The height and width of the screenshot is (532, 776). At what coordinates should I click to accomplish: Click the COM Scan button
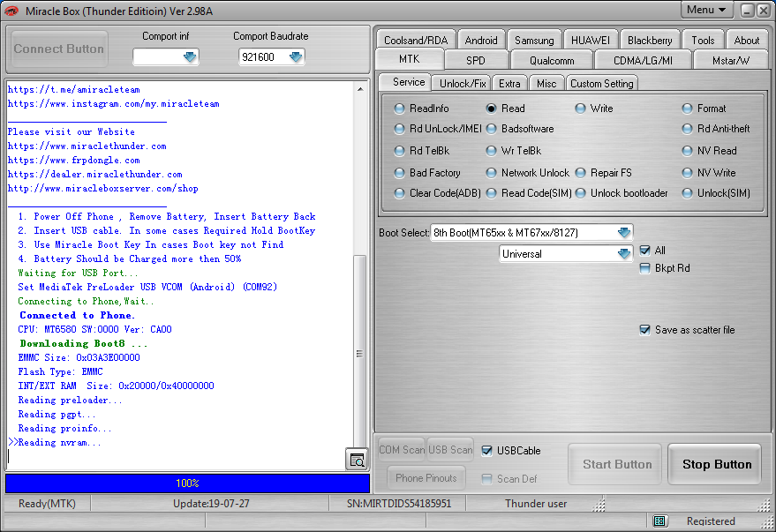(x=402, y=449)
